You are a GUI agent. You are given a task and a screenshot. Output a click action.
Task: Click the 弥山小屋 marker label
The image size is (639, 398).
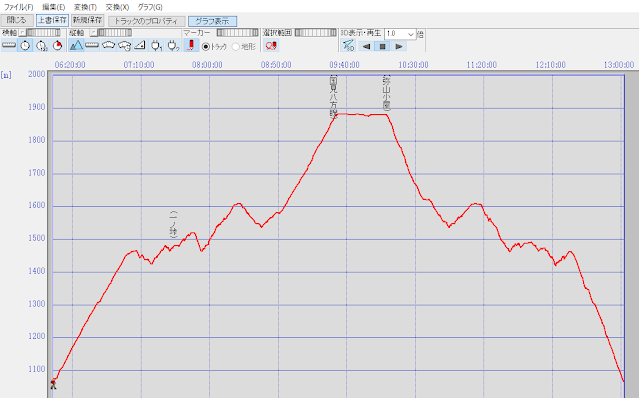386,92
